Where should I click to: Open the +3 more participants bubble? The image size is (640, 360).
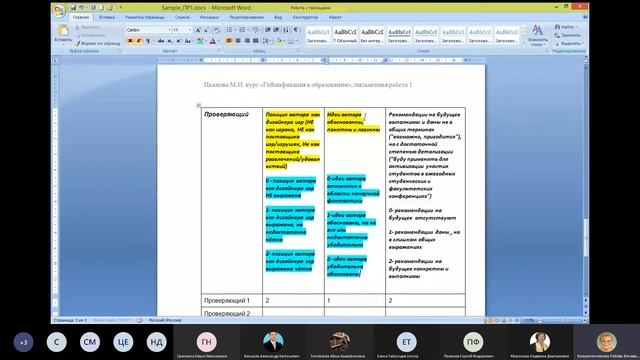pyautogui.click(x=23, y=342)
